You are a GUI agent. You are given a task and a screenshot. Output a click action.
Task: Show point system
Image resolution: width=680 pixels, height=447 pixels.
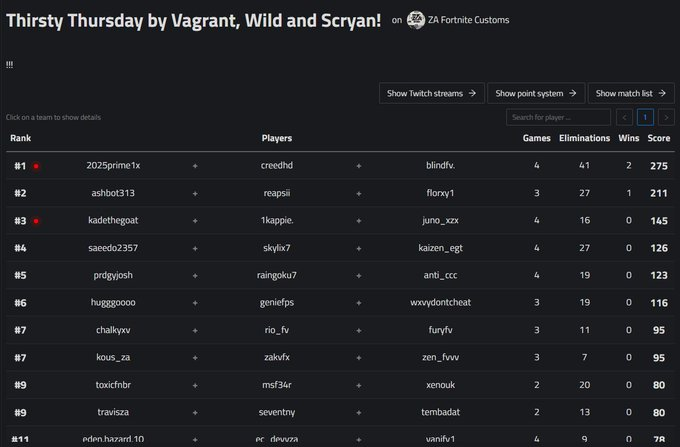536,93
